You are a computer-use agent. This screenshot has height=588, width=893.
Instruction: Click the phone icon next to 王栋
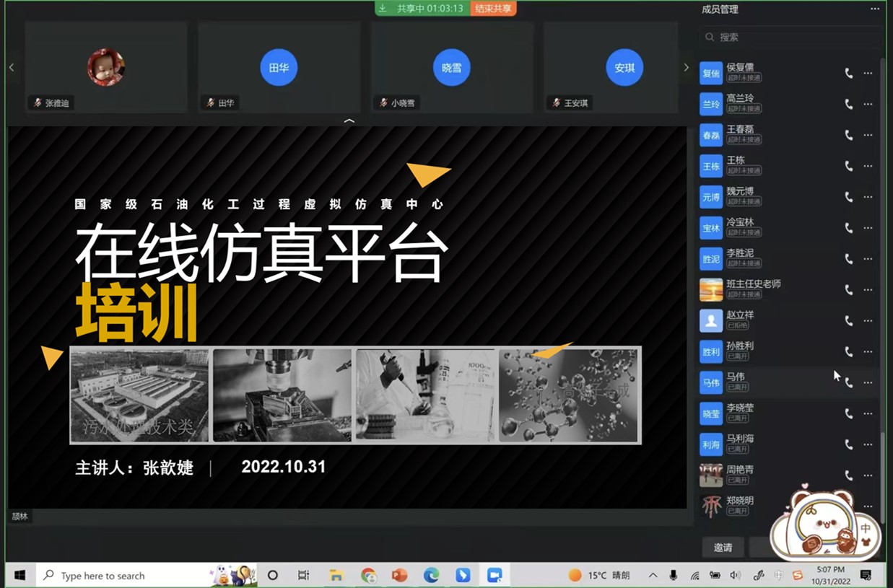tap(848, 167)
